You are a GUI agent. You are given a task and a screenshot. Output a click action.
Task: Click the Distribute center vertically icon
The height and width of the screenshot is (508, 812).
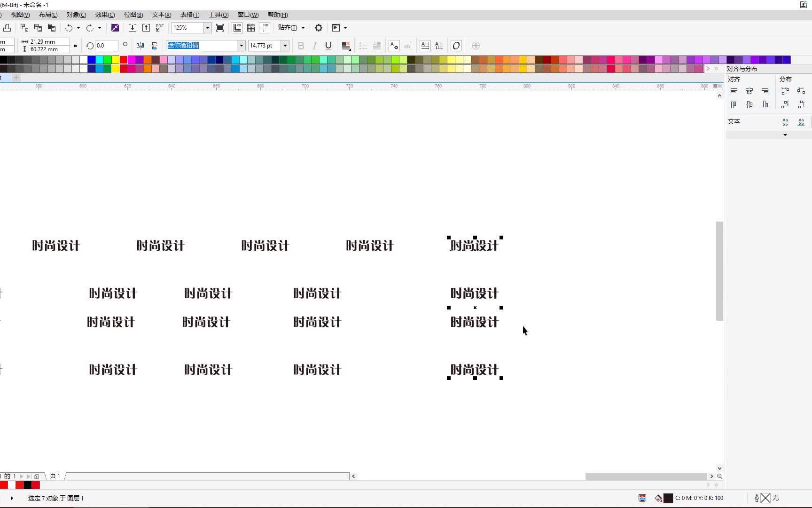tap(801, 104)
